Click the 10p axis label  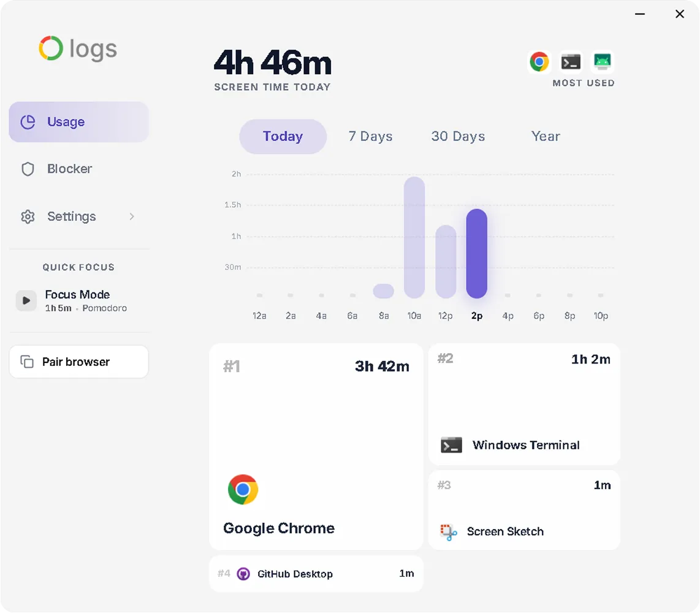(x=601, y=316)
